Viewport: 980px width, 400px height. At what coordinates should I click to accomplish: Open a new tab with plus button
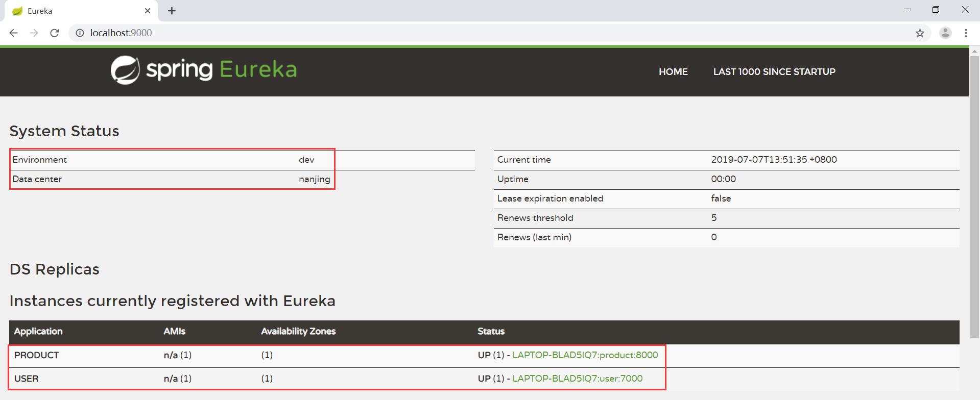(x=172, y=11)
